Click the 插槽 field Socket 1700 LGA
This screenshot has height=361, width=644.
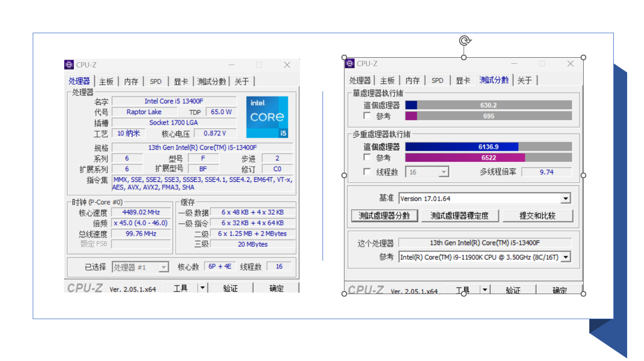tap(174, 123)
